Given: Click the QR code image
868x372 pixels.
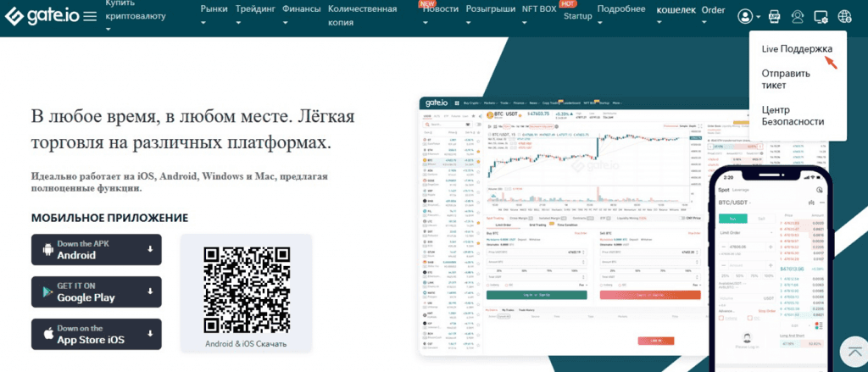Looking at the screenshot, I should click(247, 290).
